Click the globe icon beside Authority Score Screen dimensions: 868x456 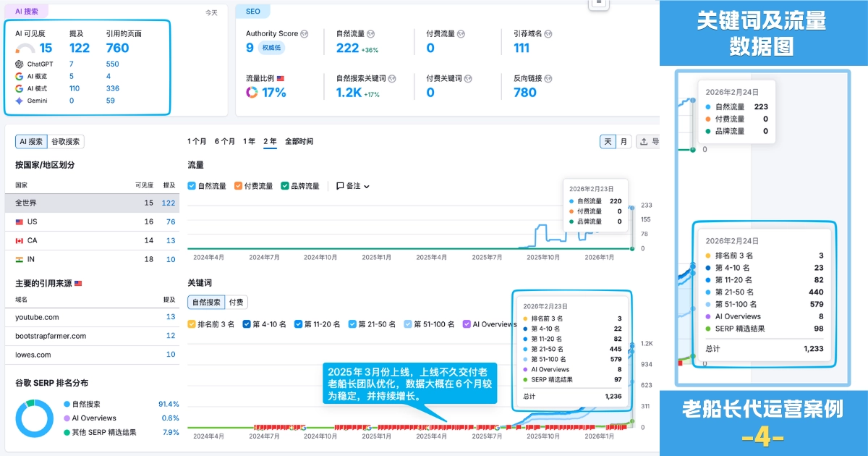[304, 34]
